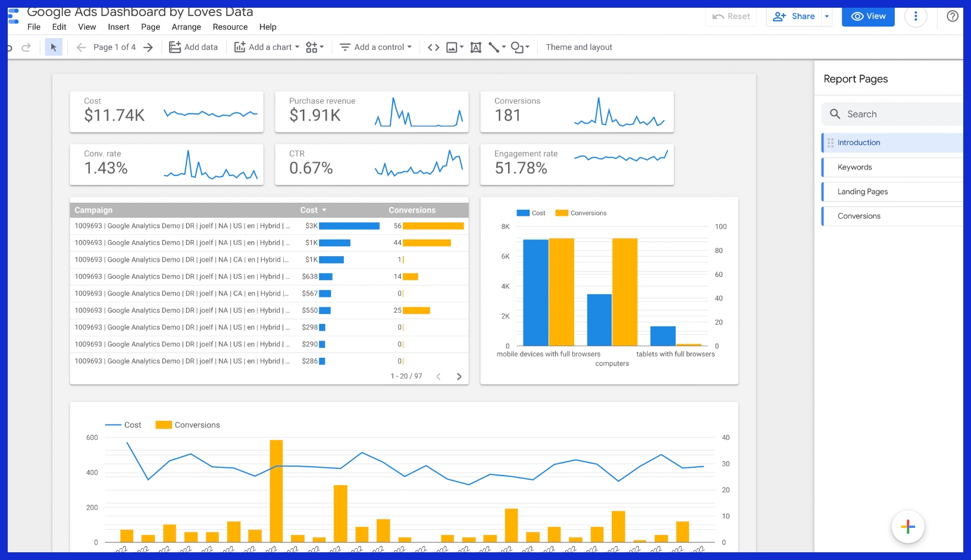Click the campaign row with cost $567

click(x=269, y=294)
